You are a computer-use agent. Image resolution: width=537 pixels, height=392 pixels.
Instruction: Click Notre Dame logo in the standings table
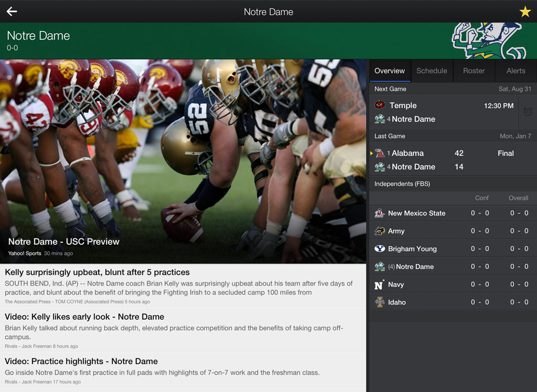380,267
